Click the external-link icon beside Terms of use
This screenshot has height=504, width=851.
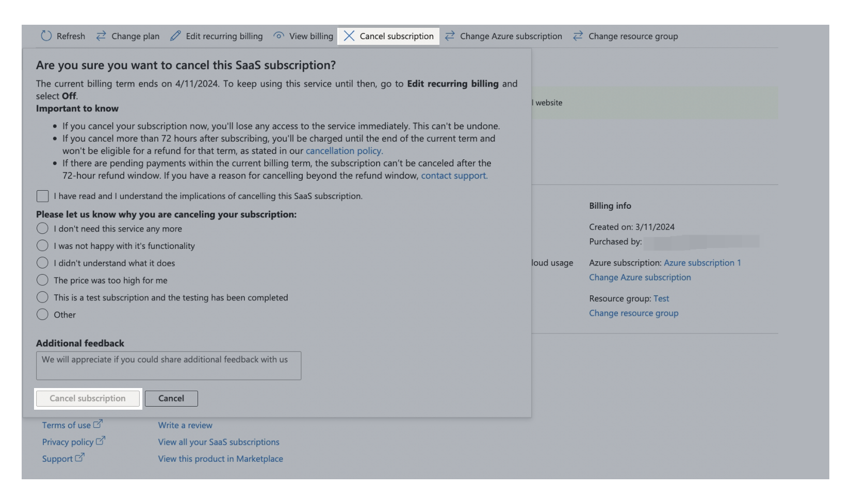[99, 423]
